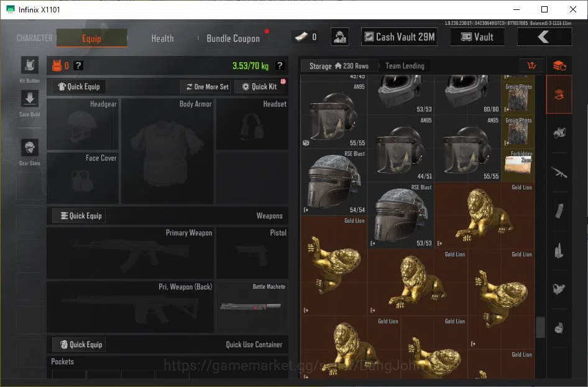Open the Kit Builder icon
The height and width of the screenshot is (387, 588).
click(x=30, y=66)
